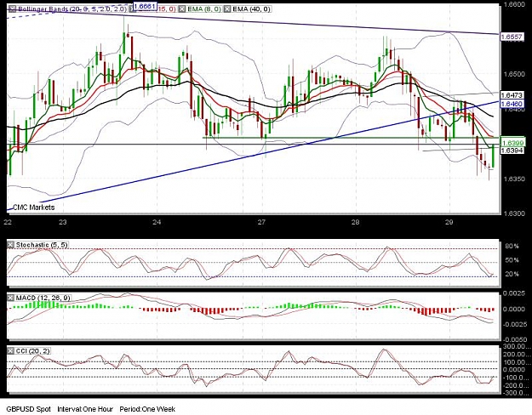This screenshot has width=532, height=415.
Task: Click the 1.6394 current price tag
Action: pyautogui.click(x=512, y=151)
